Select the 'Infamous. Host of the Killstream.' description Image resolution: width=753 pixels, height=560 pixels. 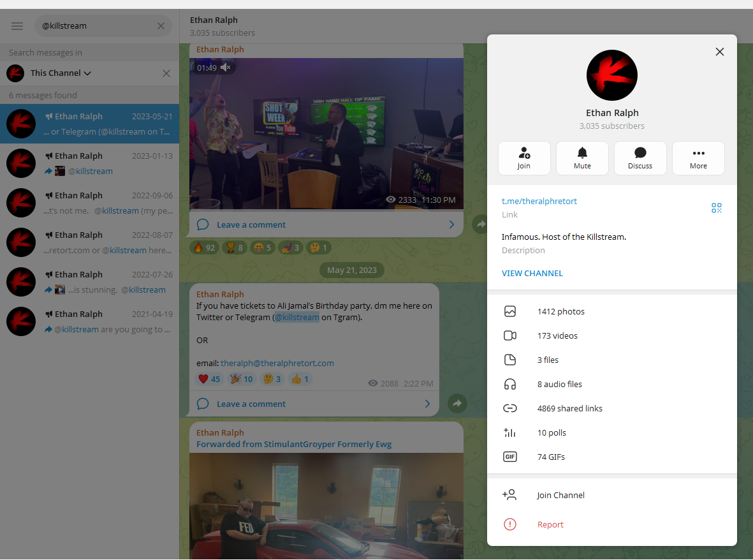(564, 237)
